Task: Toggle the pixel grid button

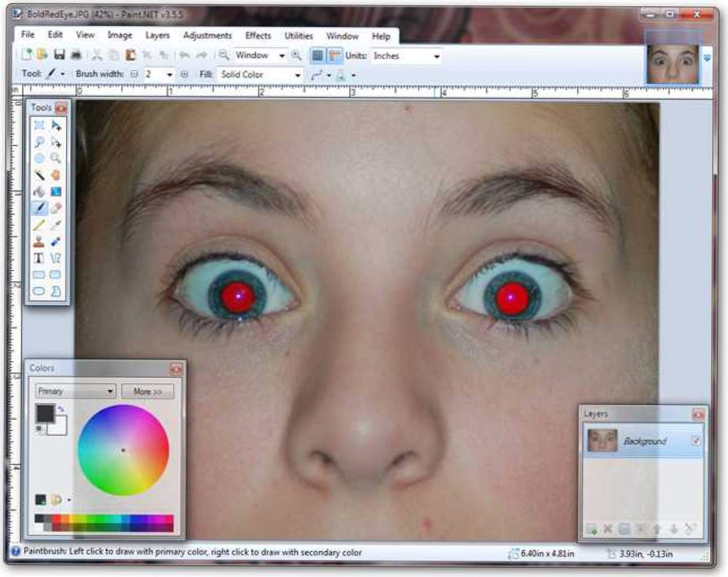Action: [317, 55]
